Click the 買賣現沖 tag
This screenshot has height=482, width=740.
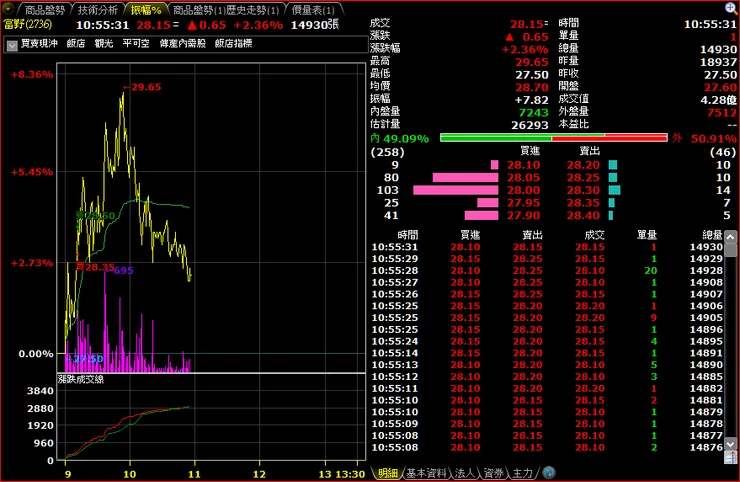(x=39, y=43)
